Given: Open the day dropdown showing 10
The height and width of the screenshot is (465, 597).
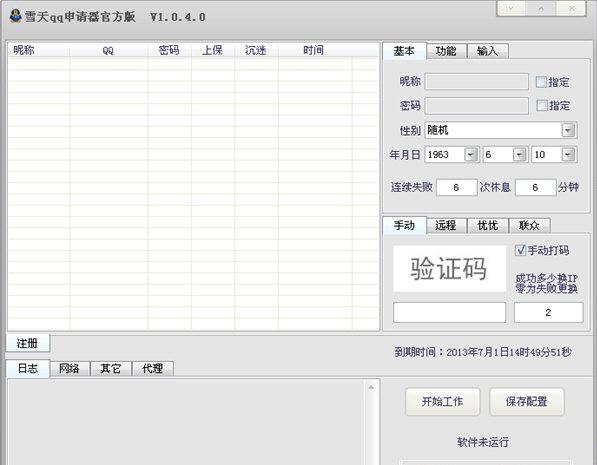Looking at the screenshot, I should click(568, 155).
